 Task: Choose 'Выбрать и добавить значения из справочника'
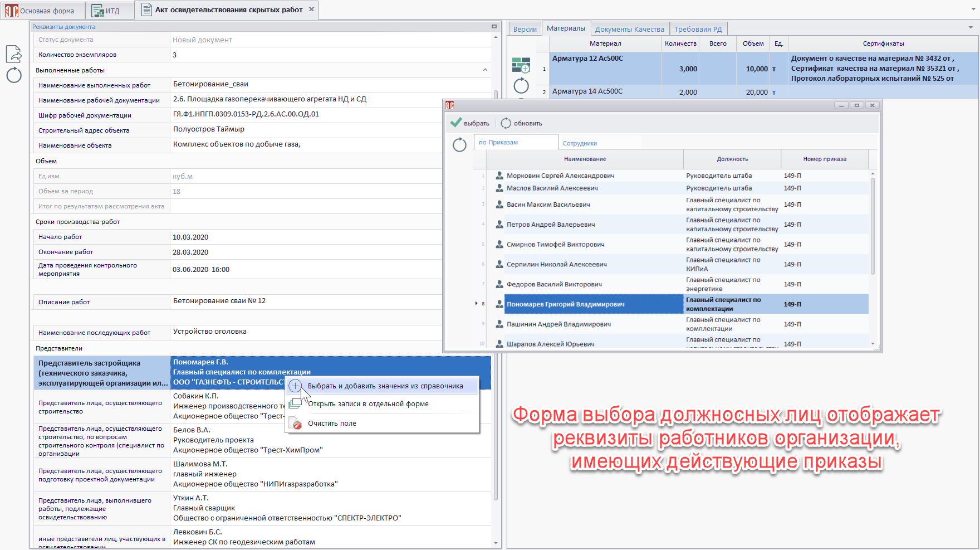383,386
